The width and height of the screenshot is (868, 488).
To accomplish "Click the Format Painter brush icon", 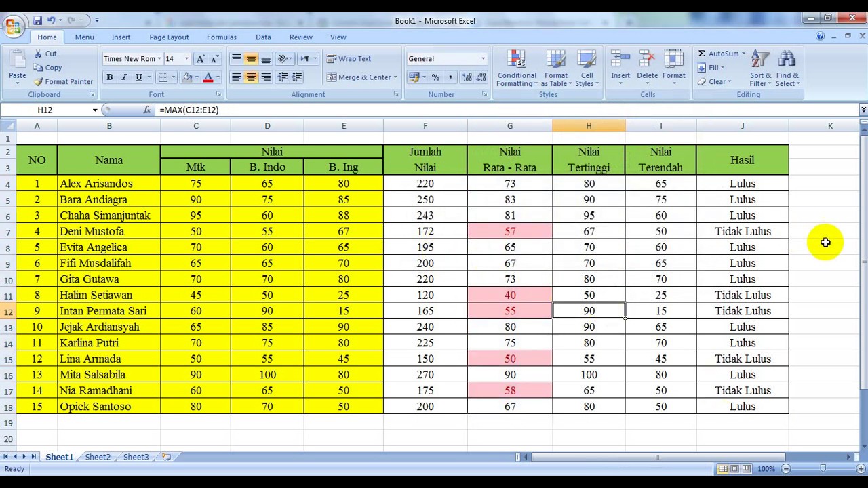I will (39, 82).
